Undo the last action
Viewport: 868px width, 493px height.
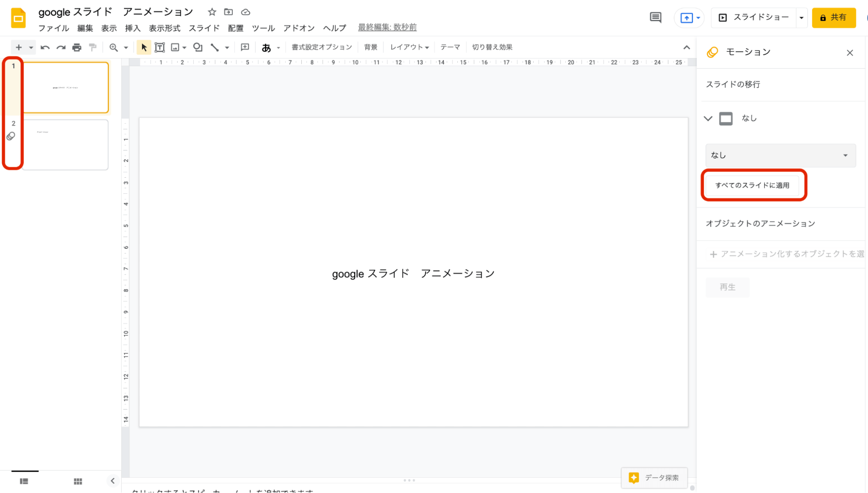pos(45,47)
